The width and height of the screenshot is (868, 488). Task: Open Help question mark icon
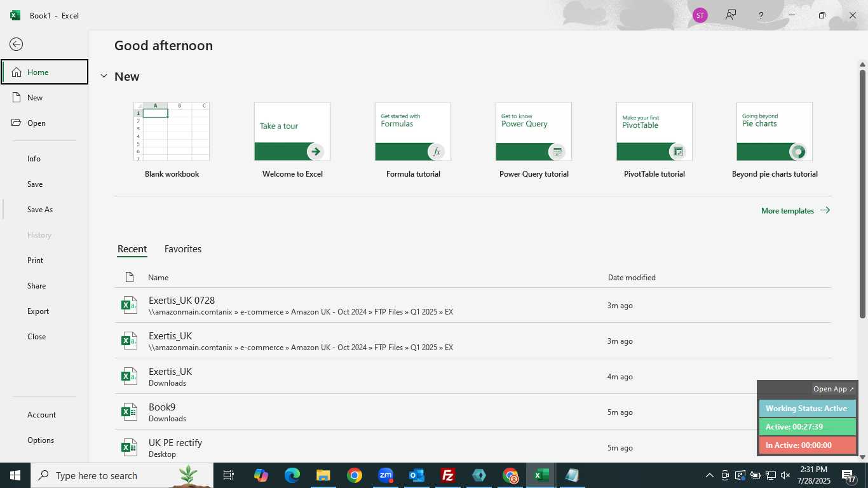pyautogui.click(x=761, y=15)
